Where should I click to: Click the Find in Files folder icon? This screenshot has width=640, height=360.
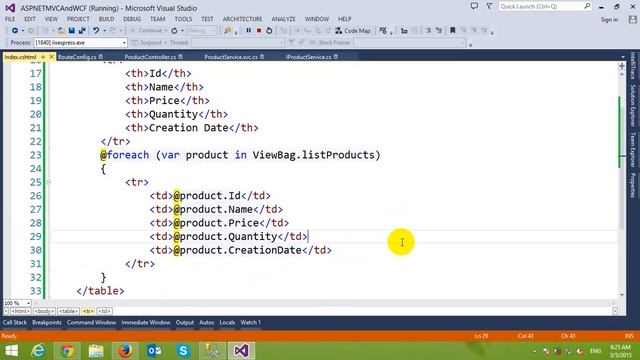click(227, 31)
